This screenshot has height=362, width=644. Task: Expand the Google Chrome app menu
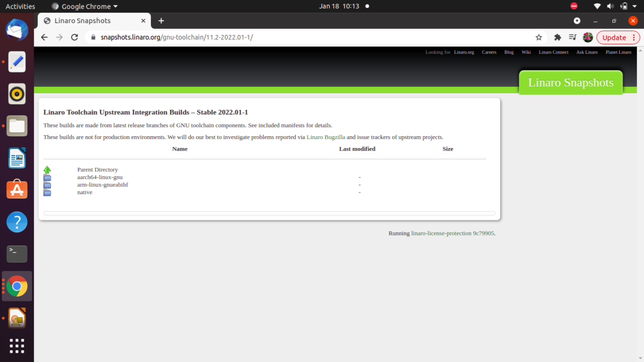pyautogui.click(x=85, y=6)
